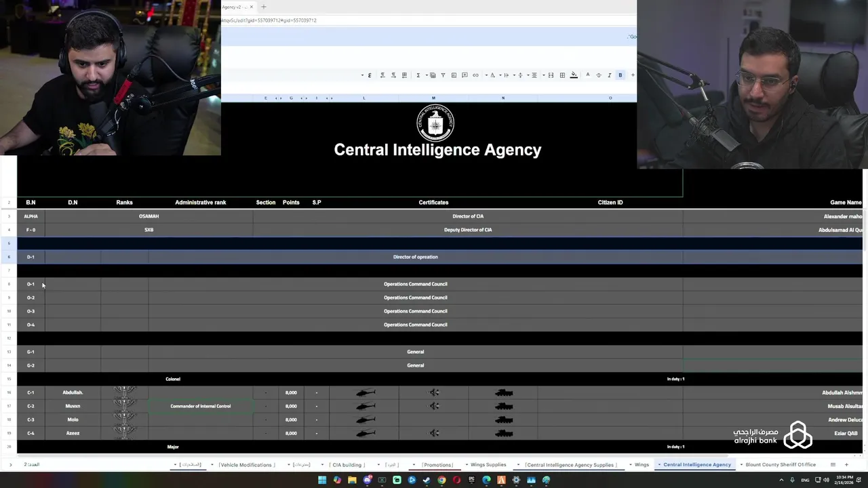This screenshot has height=488, width=868.
Task: Show hidden system tray icons
Action: [x=781, y=480]
